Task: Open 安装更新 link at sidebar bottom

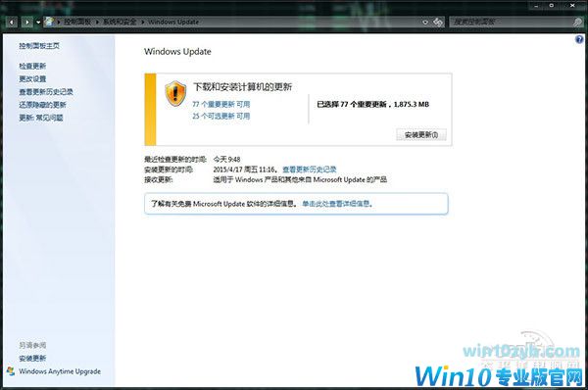Action: (32, 359)
